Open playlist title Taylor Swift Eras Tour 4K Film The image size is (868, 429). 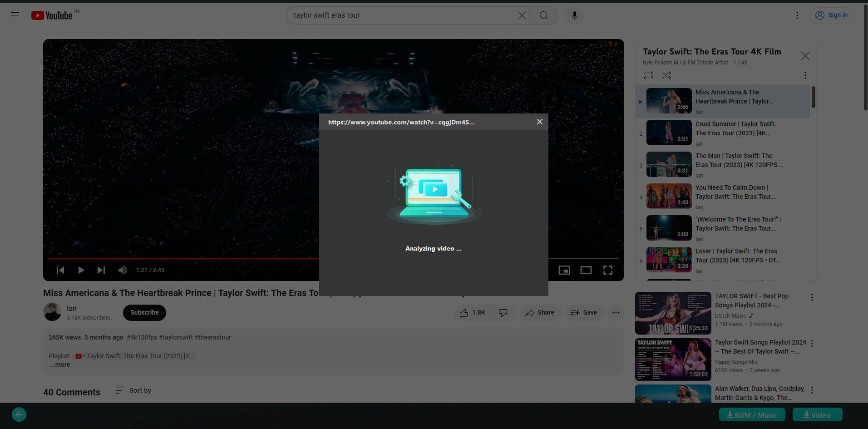point(712,52)
